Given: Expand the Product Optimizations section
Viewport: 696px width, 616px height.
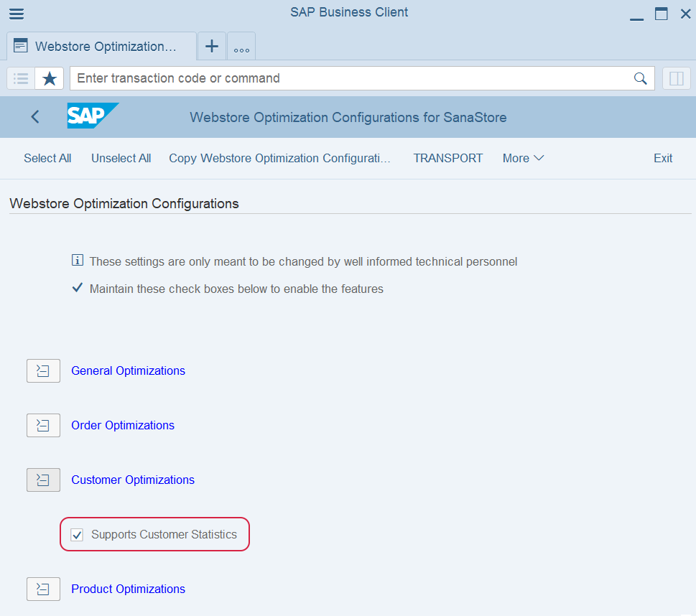Looking at the screenshot, I should pos(43,589).
